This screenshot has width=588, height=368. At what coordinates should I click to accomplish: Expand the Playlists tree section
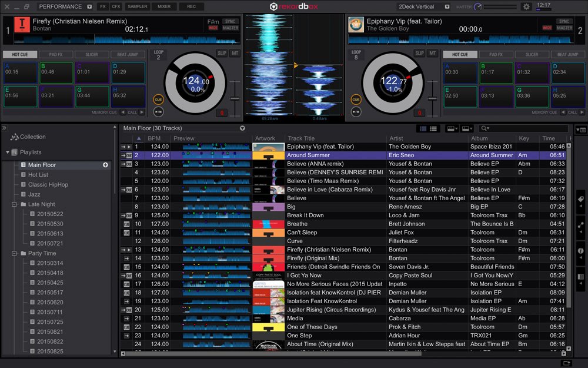point(6,152)
